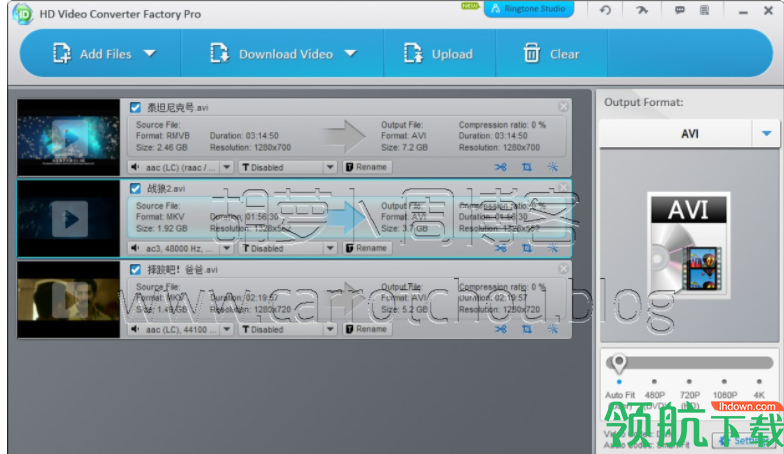Click the crop icon for 战狼2.avi
Viewport: 784px width, 454px height.
pyautogui.click(x=527, y=248)
